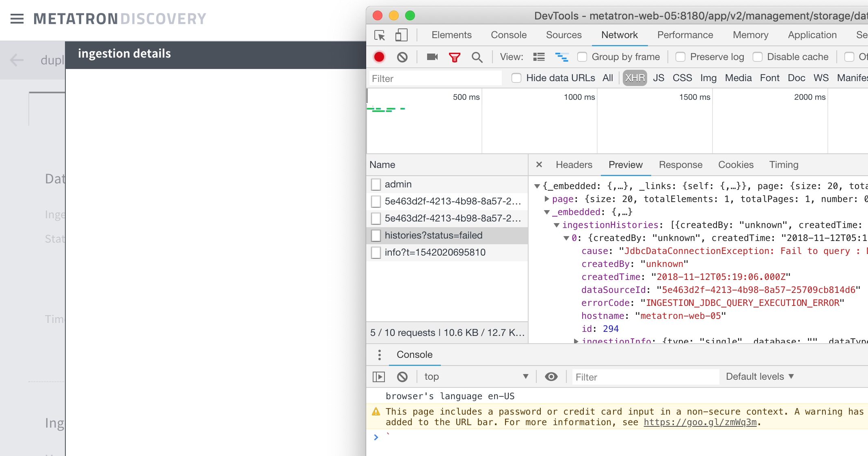Clear all captured network requests
This screenshot has height=456, width=868.
pyautogui.click(x=402, y=57)
